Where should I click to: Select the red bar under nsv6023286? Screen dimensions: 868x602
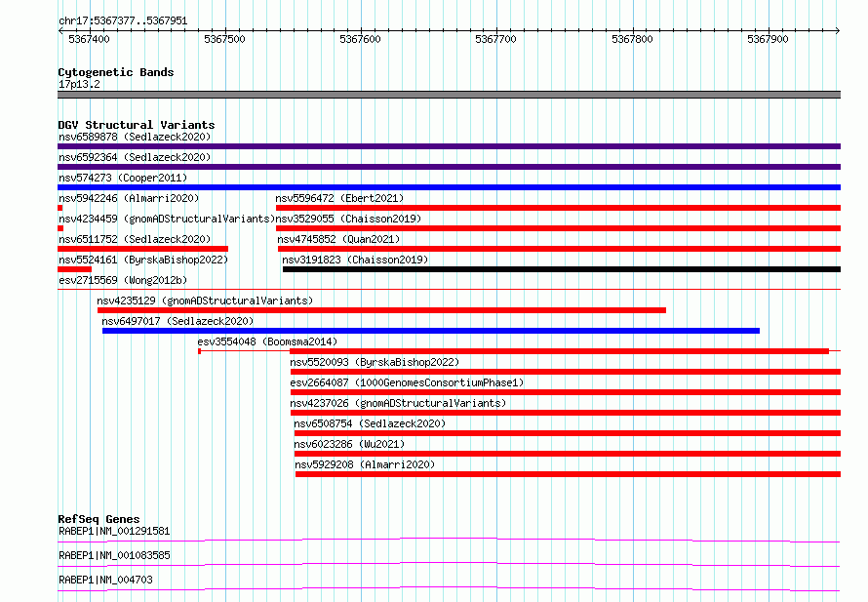(568, 454)
